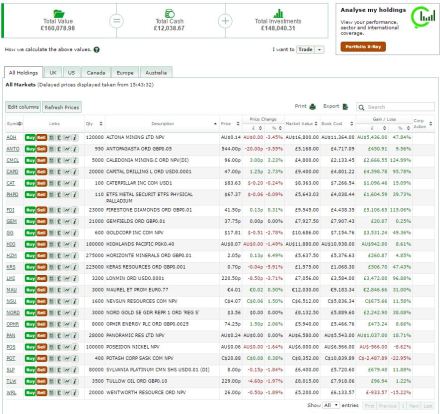Click the Export file icon

pyautogui.click(x=345, y=107)
